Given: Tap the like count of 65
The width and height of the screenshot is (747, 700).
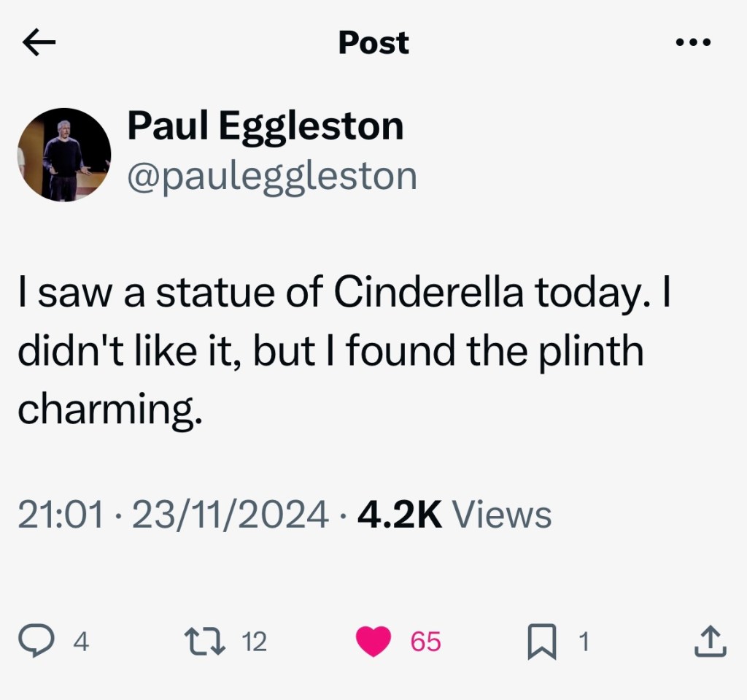Looking at the screenshot, I should [x=425, y=642].
